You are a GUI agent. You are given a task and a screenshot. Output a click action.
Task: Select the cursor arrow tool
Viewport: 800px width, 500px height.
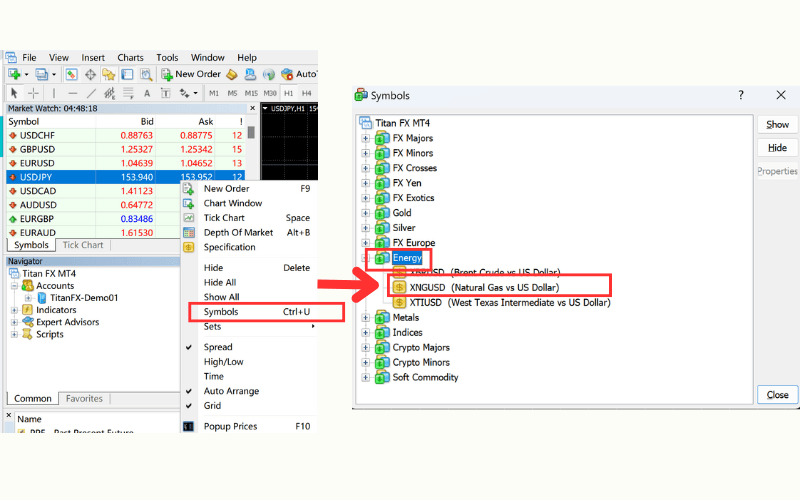(15, 93)
